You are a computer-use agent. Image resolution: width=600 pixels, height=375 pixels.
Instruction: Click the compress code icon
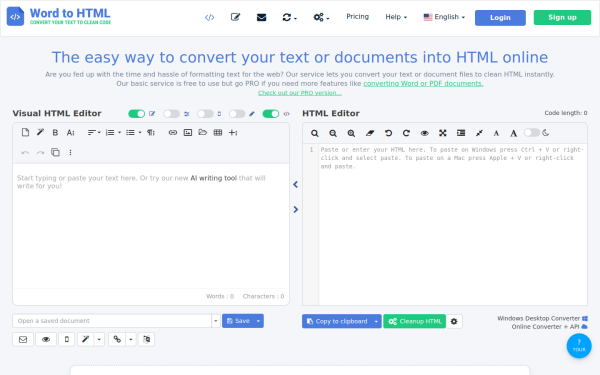point(479,133)
